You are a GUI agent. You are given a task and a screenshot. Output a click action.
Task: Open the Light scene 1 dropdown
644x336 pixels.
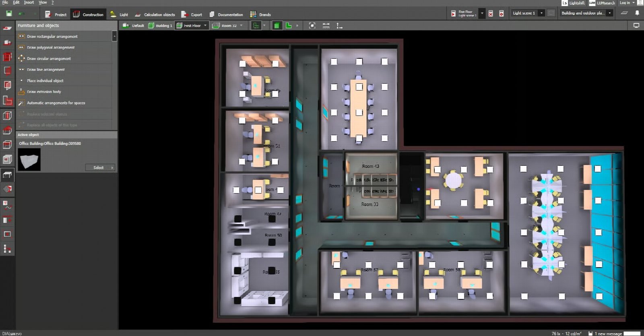[542, 13]
